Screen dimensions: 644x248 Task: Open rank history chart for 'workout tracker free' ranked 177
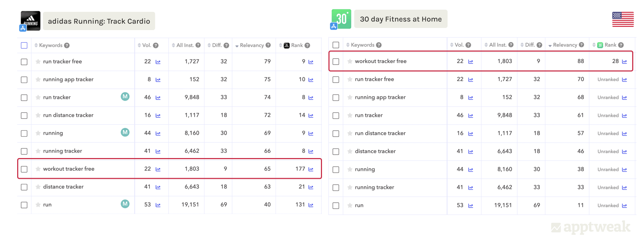(x=311, y=170)
